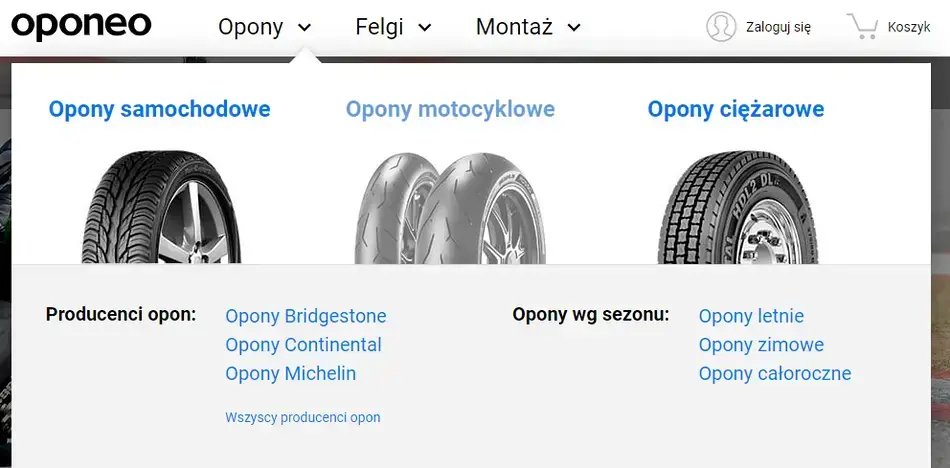
Task: Go to oponeo homepage logo
Action: [81, 26]
